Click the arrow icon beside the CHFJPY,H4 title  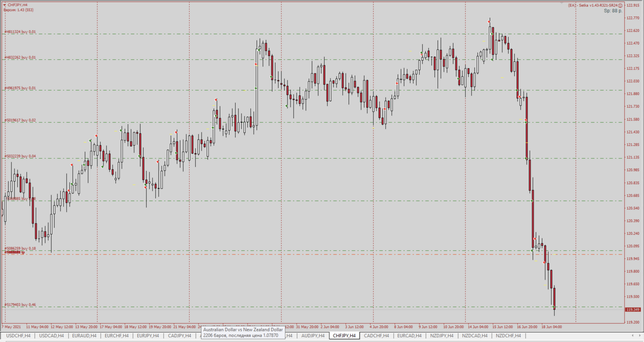pos(4,5)
